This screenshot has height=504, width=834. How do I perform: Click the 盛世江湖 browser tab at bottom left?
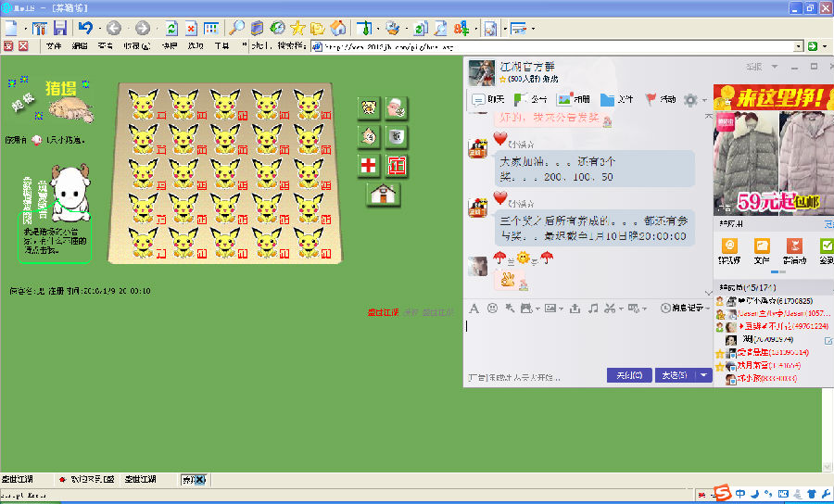17,480
